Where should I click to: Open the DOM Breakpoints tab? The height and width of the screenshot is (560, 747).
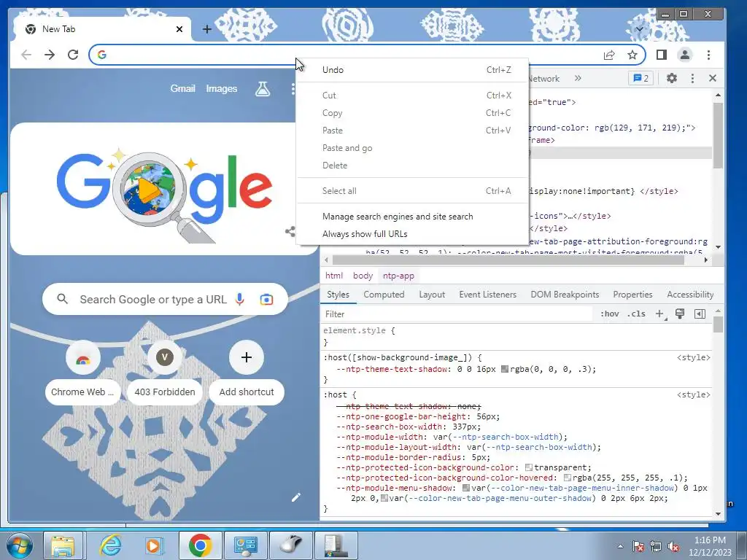[x=565, y=295]
